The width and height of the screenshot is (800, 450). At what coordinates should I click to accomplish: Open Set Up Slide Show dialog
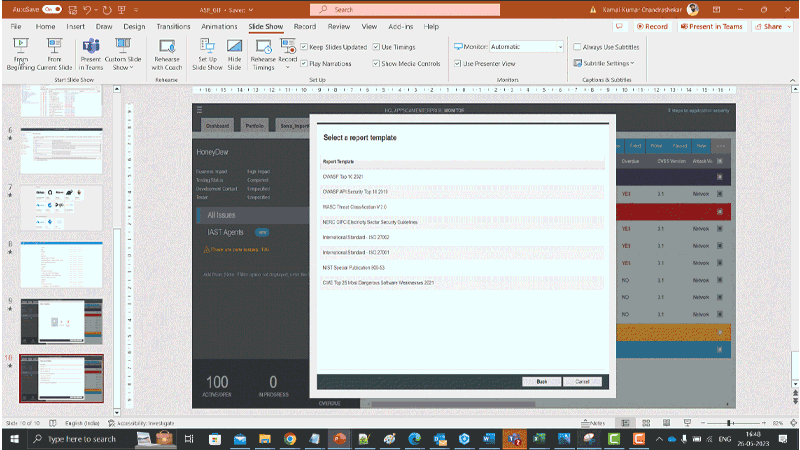[207, 54]
